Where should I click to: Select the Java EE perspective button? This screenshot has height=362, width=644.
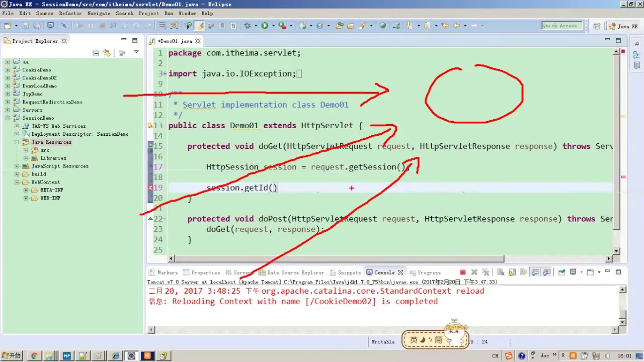coord(624,26)
